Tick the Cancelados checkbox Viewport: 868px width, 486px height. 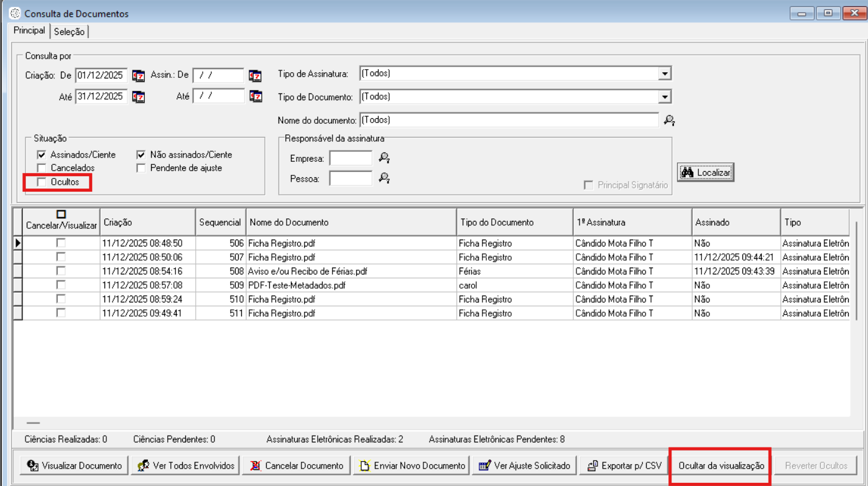click(42, 168)
